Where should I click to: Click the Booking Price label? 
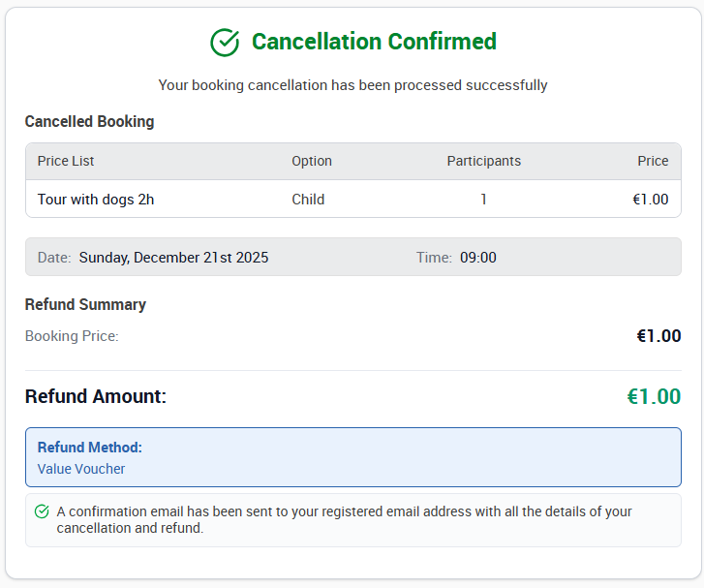pyautogui.click(x=72, y=336)
